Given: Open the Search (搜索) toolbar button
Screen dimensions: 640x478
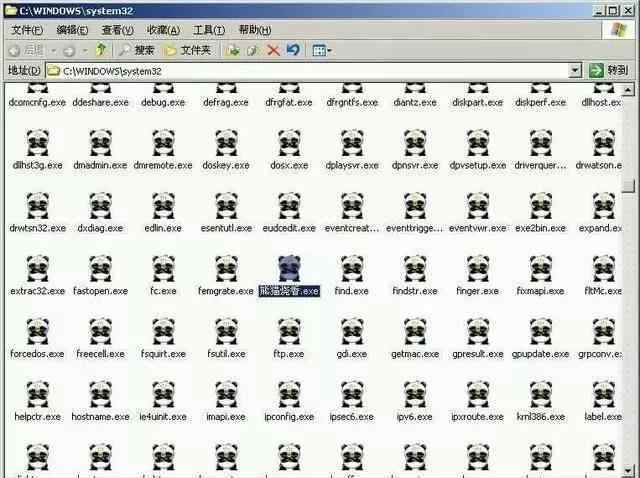Looking at the screenshot, I should [x=137, y=50].
